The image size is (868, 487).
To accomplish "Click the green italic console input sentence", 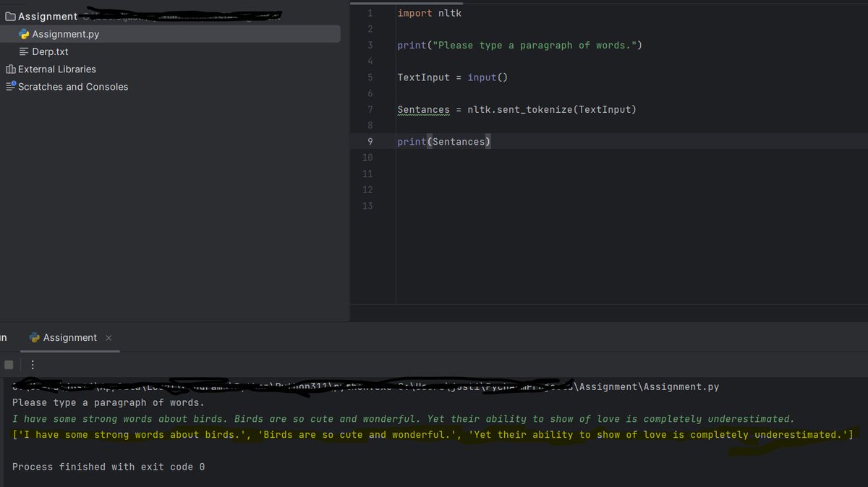I will click(x=403, y=419).
